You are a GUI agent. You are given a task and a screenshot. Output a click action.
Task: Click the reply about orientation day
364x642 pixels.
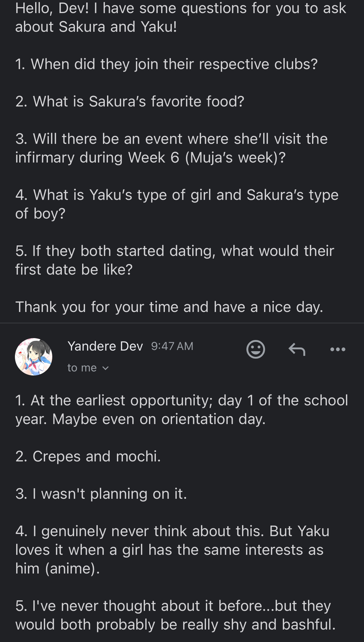181,410
